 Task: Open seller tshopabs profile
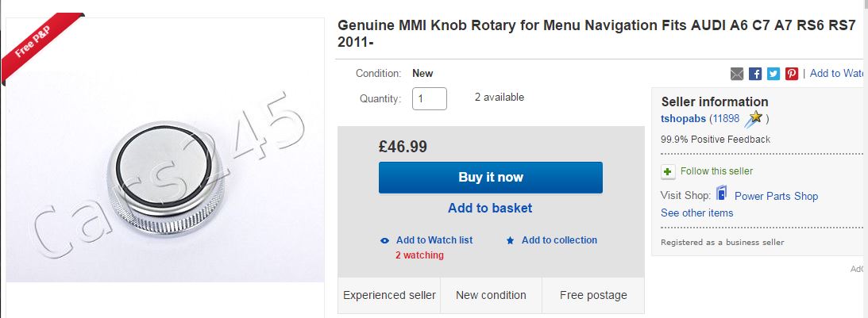[684, 119]
